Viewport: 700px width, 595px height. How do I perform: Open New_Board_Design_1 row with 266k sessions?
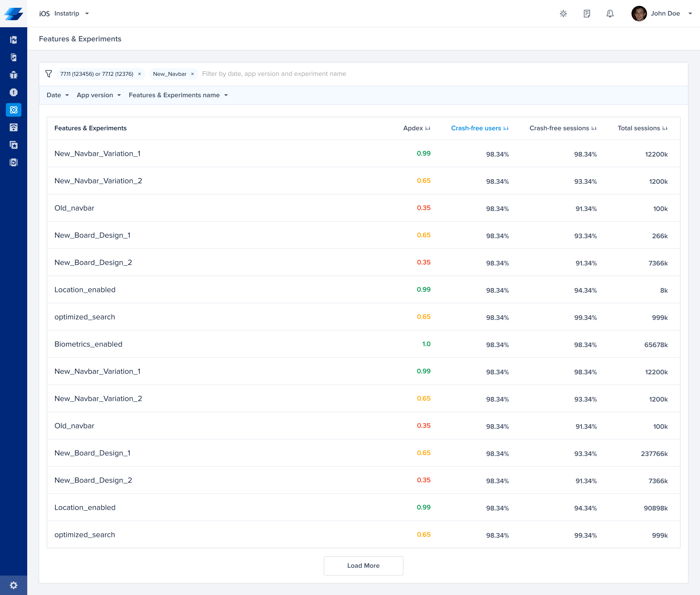[x=363, y=235]
